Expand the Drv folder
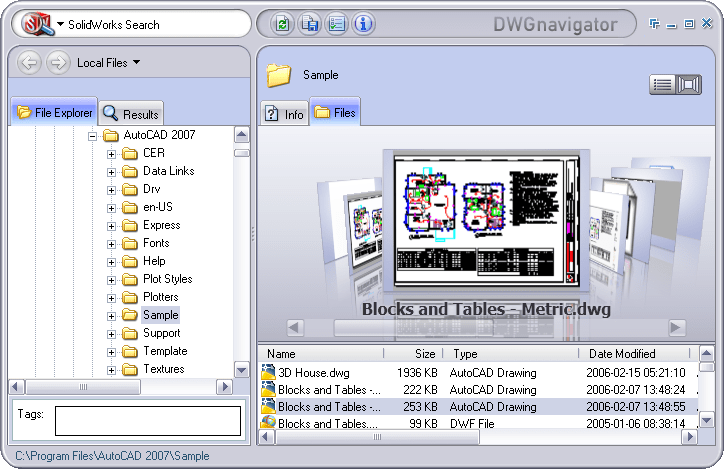724x469 pixels. point(111,190)
